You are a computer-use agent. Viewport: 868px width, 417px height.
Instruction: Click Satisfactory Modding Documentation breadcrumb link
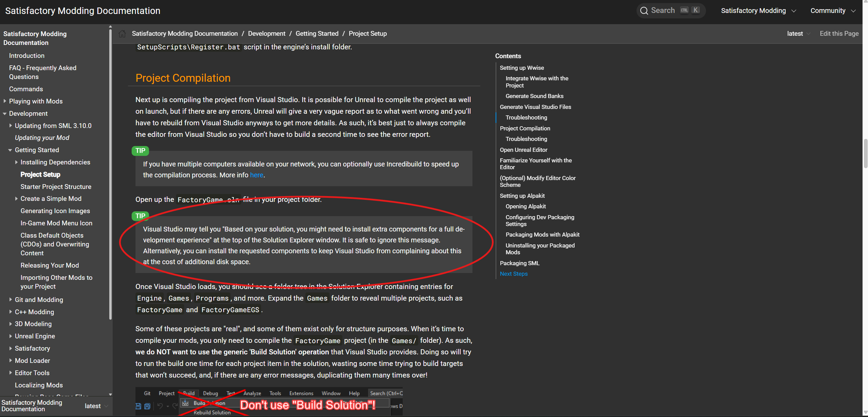coord(185,34)
